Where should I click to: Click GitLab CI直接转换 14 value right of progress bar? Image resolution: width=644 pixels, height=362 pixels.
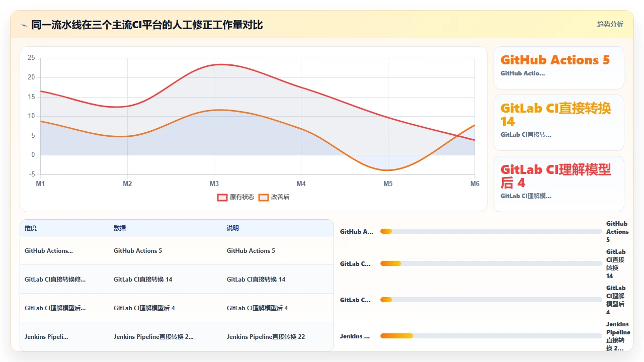click(x=616, y=264)
